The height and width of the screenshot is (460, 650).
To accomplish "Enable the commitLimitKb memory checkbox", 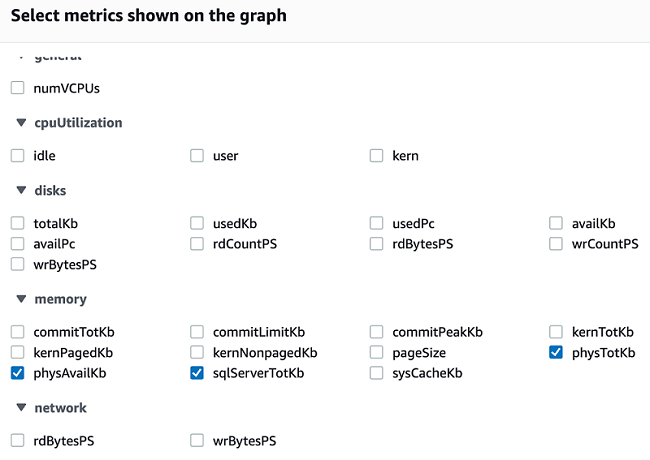I will 197,331.
